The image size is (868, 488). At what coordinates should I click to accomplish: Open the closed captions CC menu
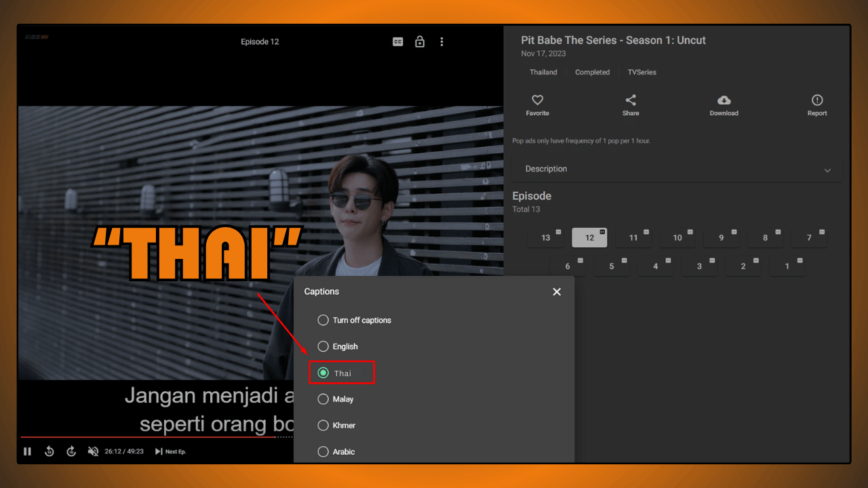tap(398, 42)
